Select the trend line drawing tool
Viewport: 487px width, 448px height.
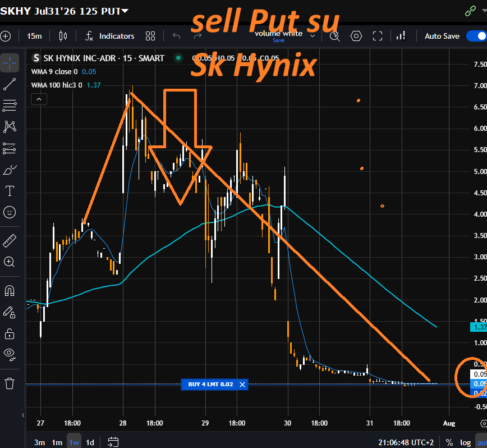(x=10, y=84)
